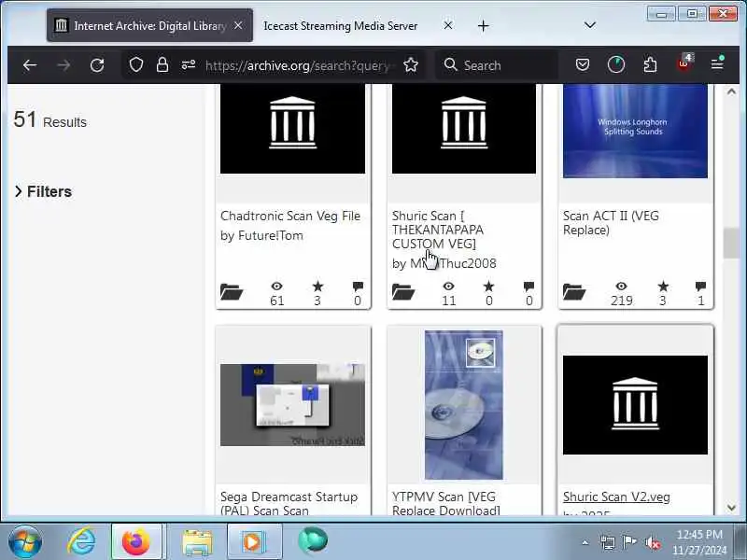Image resolution: width=747 pixels, height=560 pixels.
Task: Open the taskbar clock showing 12:45 PM
Action: (x=699, y=542)
